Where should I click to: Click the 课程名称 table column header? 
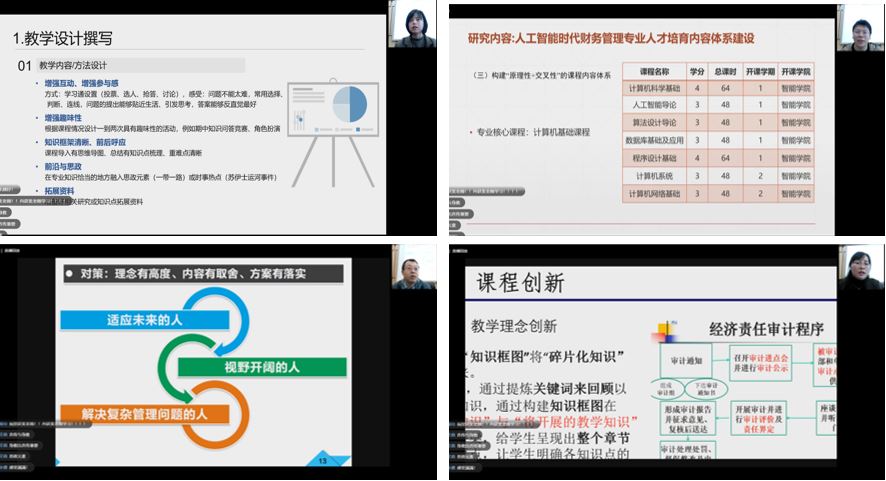tap(653, 71)
